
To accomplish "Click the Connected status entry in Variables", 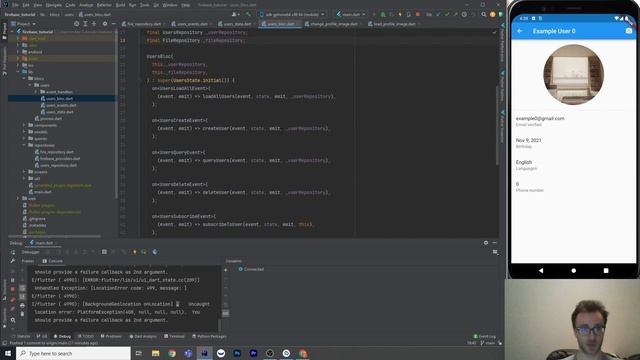I will (251, 269).
